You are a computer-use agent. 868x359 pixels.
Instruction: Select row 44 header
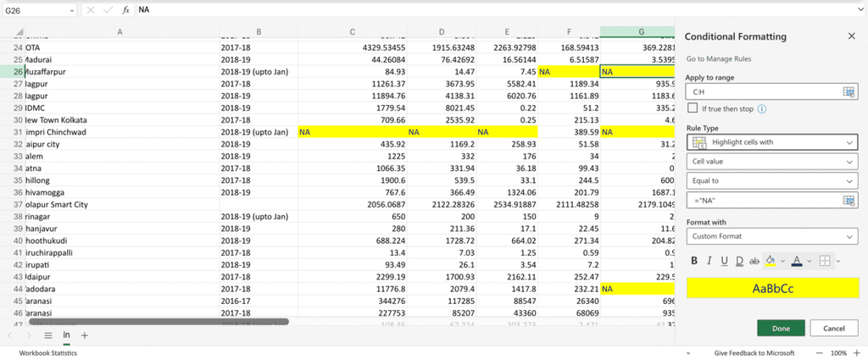[x=12, y=289]
